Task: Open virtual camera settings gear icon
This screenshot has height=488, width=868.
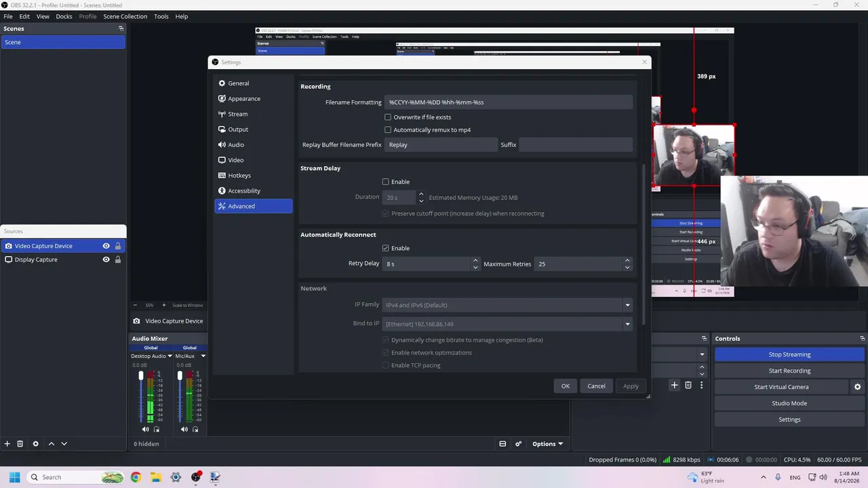Action: coord(857,387)
